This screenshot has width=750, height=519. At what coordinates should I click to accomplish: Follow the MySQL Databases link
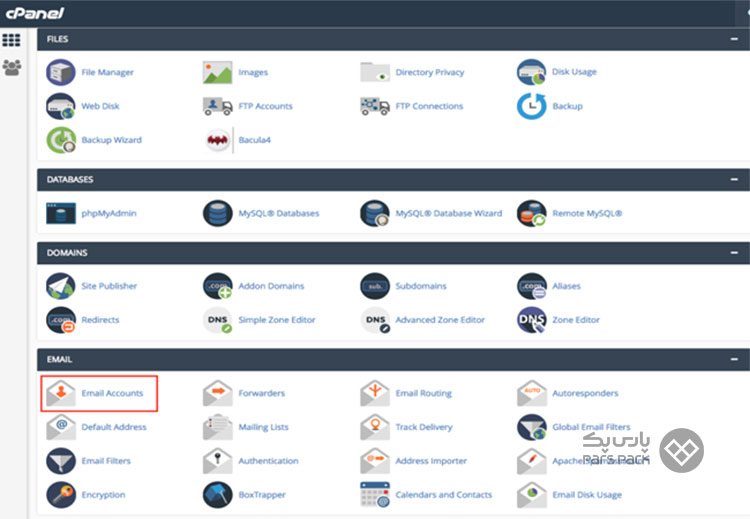279,213
